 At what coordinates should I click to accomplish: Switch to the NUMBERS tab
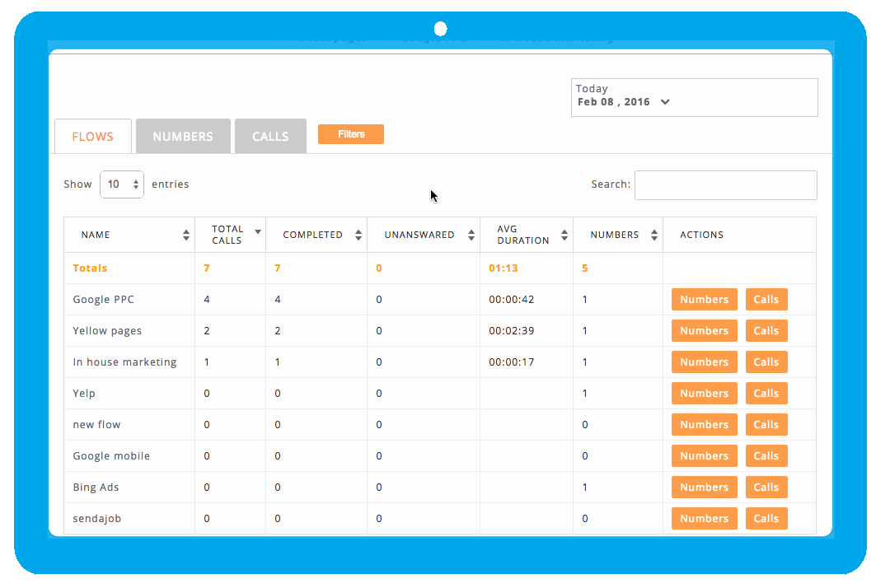pyautogui.click(x=183, y=136)
